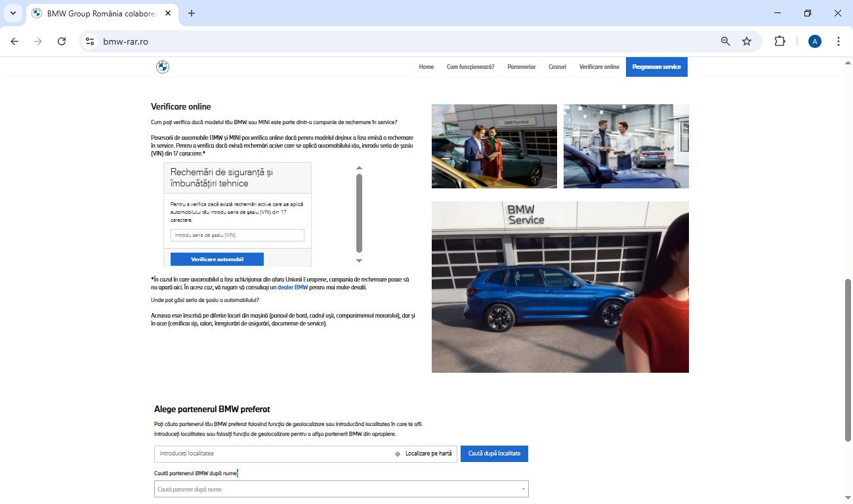
Task: Open a new tab with plus icon
Action: pos(192,13)
